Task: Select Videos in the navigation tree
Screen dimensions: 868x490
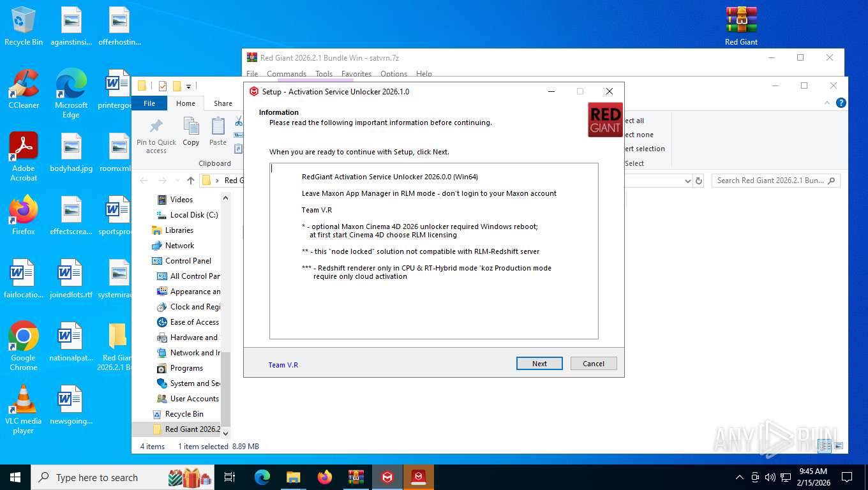Action: [181, 200]
